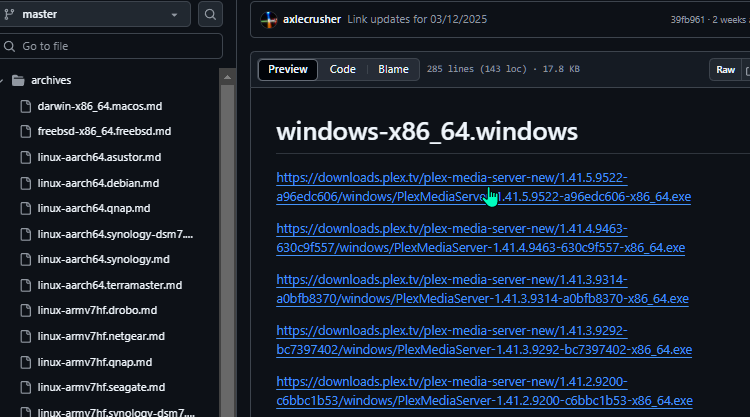This screenshot has width=750, height=417.
Task: Click file icon beside darwin-x86_64.macos.md
Action: [x=26, y=106]
